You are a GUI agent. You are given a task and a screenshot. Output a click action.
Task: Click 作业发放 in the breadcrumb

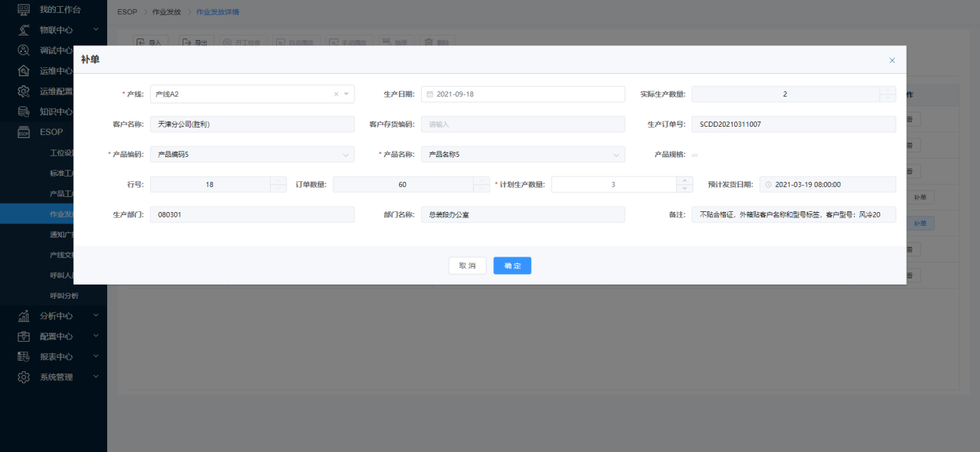(x=167, y=12)
